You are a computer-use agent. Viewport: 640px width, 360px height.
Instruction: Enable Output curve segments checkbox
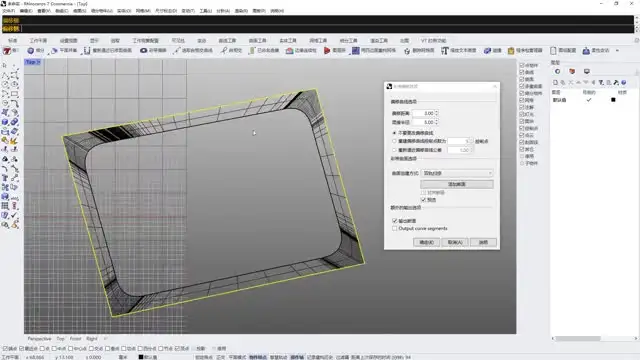(395, 229)
